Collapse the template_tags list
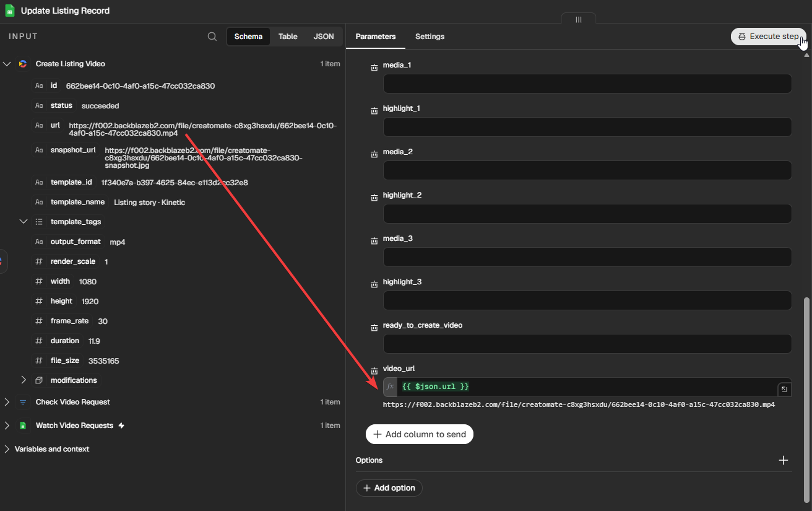812x511 pixels. coord(24,222)
